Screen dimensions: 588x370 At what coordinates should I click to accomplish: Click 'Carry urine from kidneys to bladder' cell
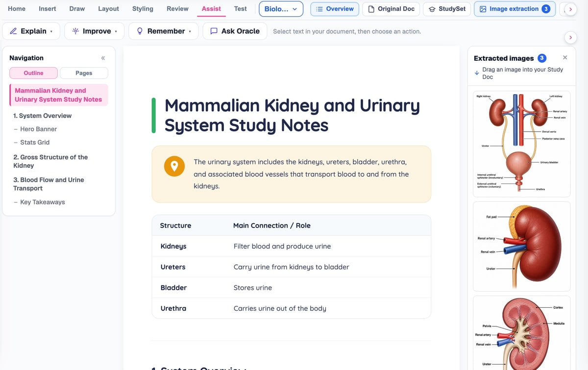pos(292,267)
